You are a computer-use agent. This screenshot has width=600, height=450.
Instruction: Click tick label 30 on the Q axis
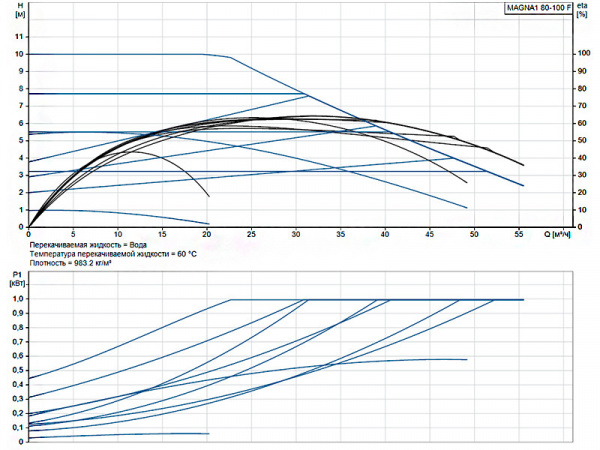(x=297, y=236)
